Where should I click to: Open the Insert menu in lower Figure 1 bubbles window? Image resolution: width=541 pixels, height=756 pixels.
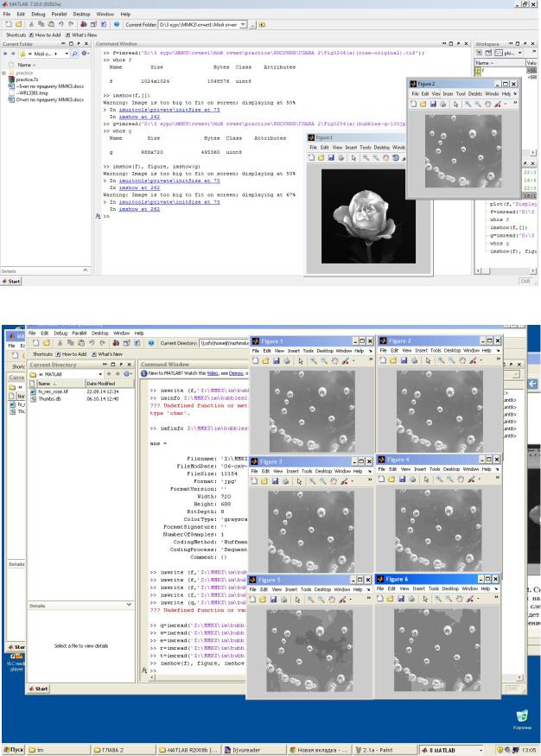point(294,351)
